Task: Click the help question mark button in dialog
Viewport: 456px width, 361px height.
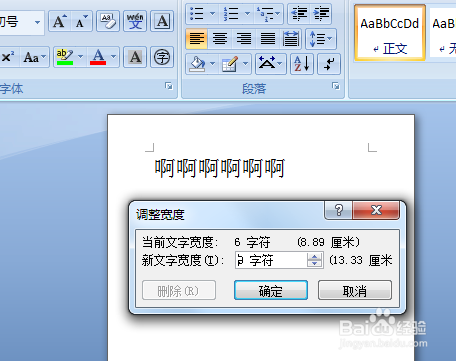Action: pyautogui.click(x=338, y=210)
